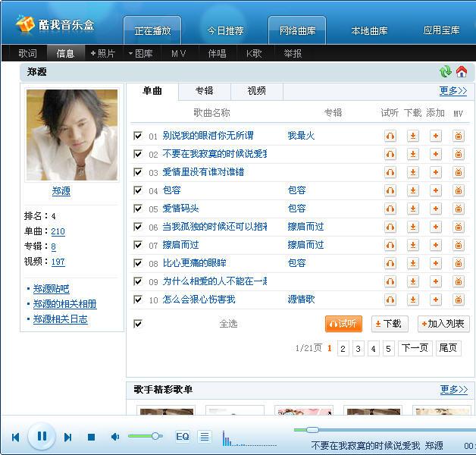Open MV icon for song 10
The width and height of the screenshot is (476, 455).
tap(458, 300)
